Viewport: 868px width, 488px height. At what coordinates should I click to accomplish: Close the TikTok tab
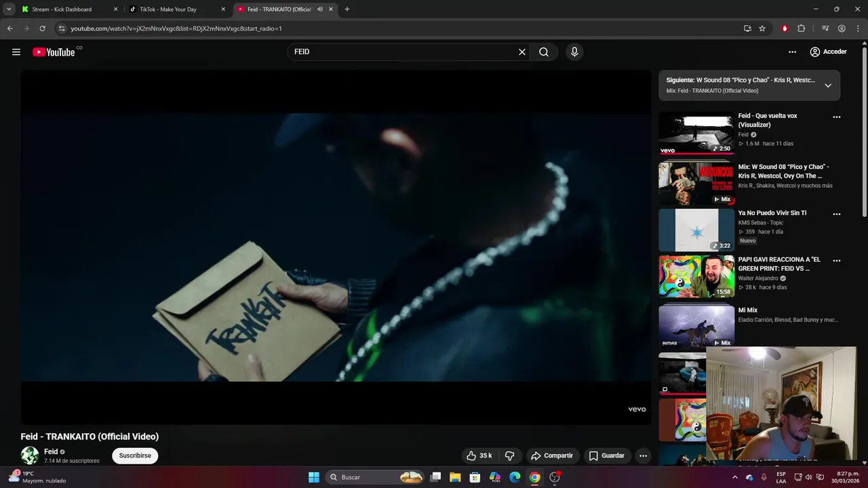pos(223,9)
